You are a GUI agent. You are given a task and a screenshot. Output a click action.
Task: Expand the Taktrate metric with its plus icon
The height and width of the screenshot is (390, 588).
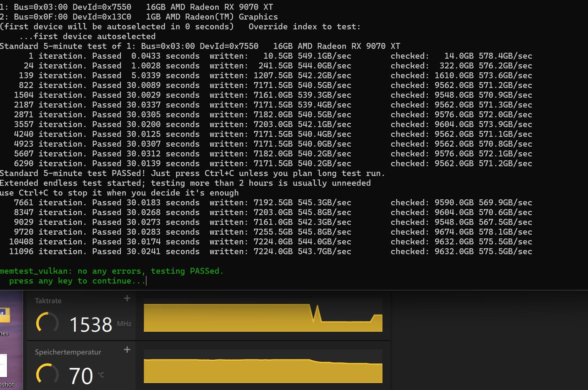(x=127, y=298)
